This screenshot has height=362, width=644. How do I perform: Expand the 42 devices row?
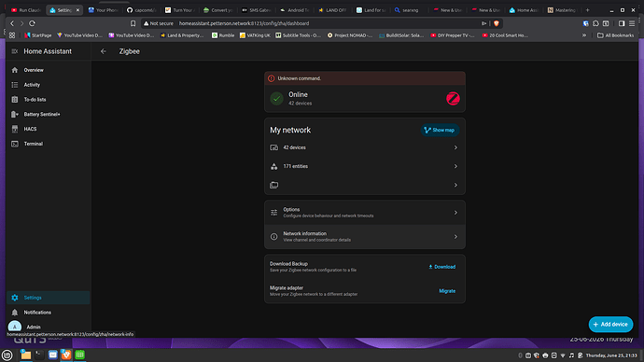point(365,147)
